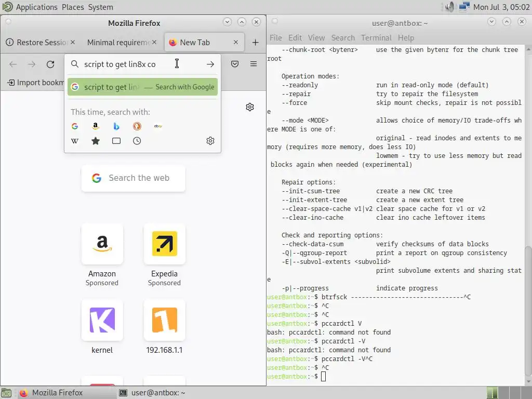Viewport: 532px width, 399px height.
Task: Open the Firefox hamburger menu
Action: click(x=254, y=64)
